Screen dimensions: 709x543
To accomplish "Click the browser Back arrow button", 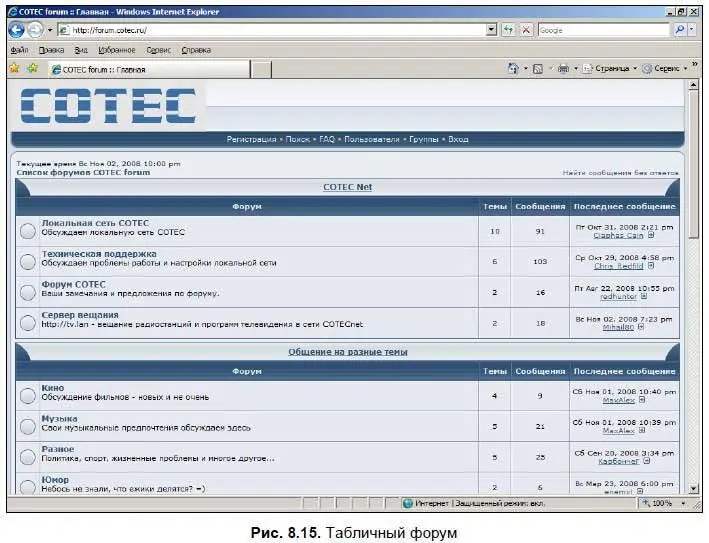I will (17, 30).
